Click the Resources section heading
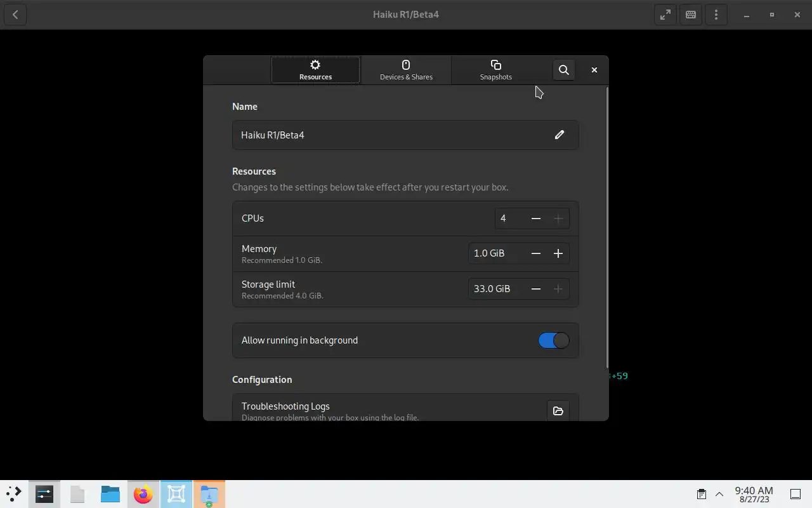The width and height of the screenshot is (812, 508). click(x=254, y=171)
